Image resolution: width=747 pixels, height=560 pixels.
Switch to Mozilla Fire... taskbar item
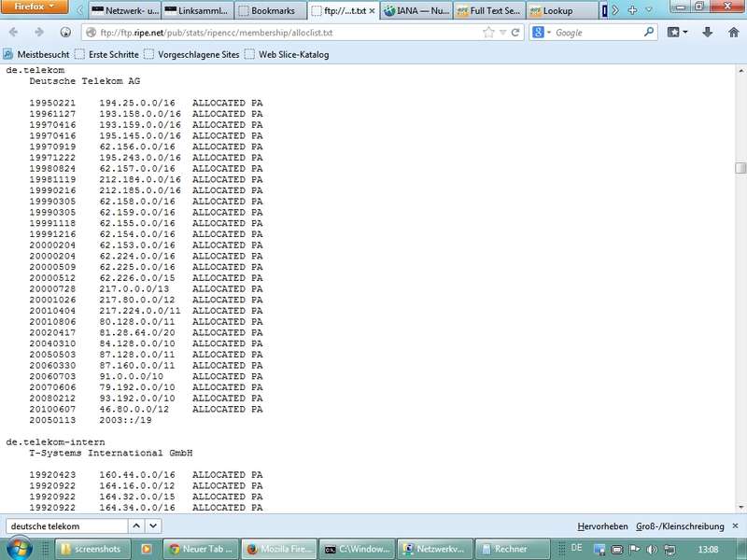(278, 549)
